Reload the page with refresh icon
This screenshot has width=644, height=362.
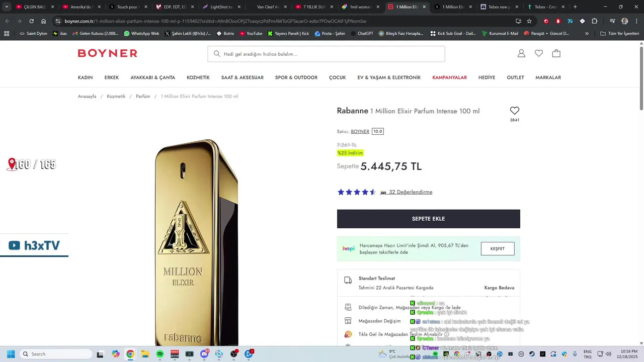(x=31, y=21)
